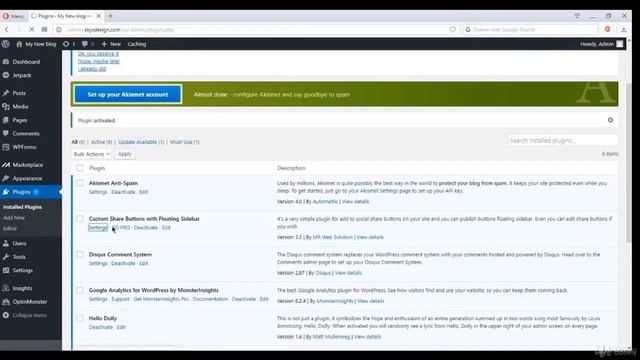Open Pages in the sidebar

20,120
